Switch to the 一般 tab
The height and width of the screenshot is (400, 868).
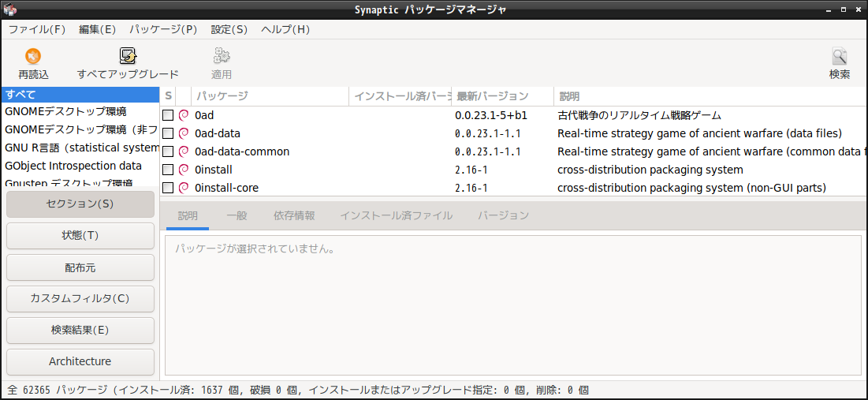tap(237, 215)
